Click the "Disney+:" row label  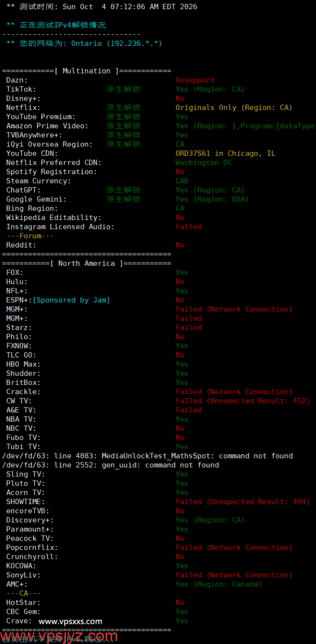[x=23, y=98]
